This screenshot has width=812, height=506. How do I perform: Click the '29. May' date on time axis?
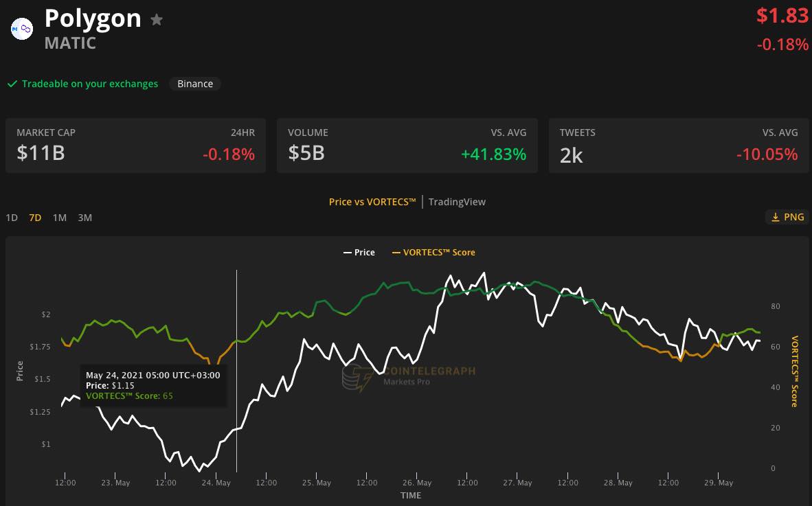coord(719,483)
